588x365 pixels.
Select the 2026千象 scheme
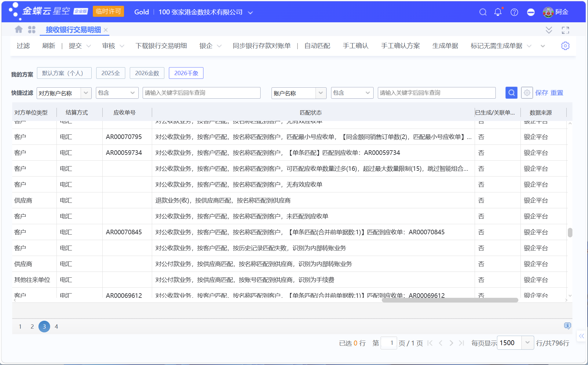coord(186,73)
